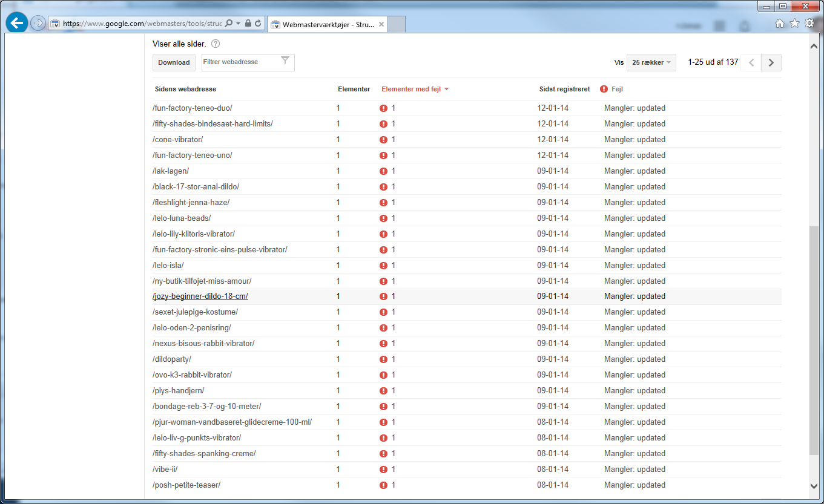
Task: Click the error icon in /lelo-oden-2-penisring/ row
Action: click(x=383, y=328)
